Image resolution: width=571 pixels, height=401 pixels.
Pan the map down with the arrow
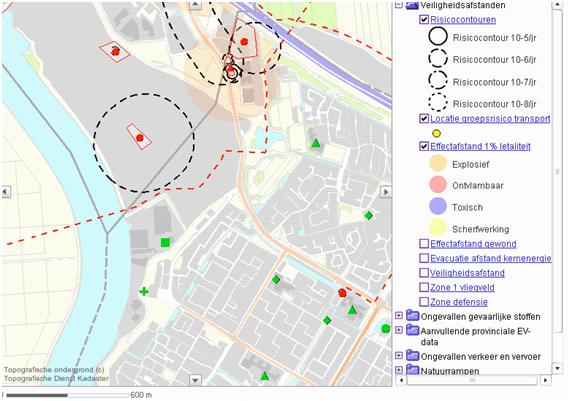point(195,381)
